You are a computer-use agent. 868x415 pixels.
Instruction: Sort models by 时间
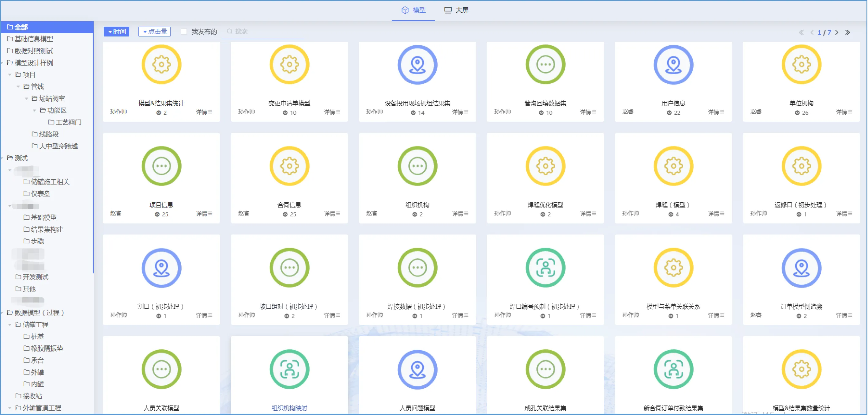[x=117, y=32]
